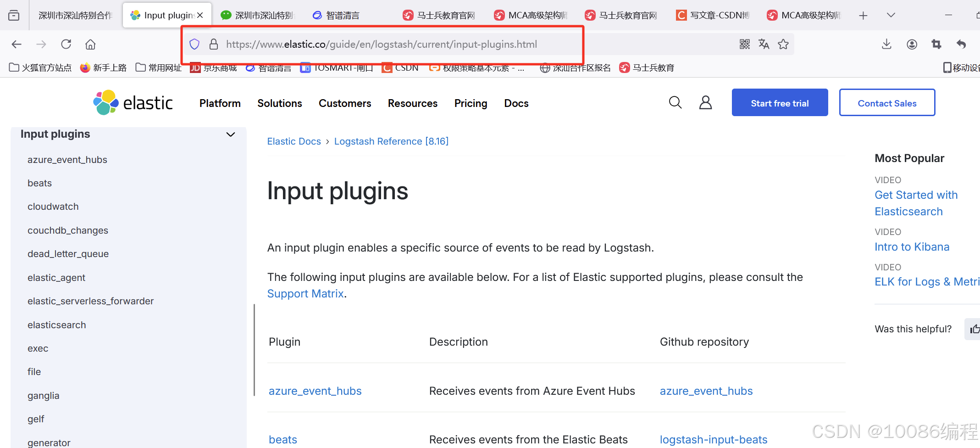Open Logstash Reference [8.16] breadcrumb
980x448 pixels.
(391, 141)
